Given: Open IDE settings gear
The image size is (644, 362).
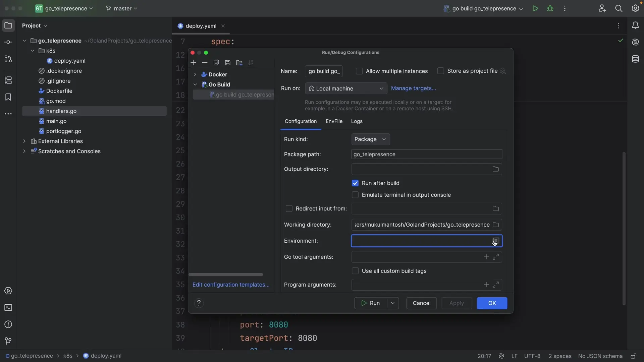Looking at the screenshot, I should coord(635,9).
